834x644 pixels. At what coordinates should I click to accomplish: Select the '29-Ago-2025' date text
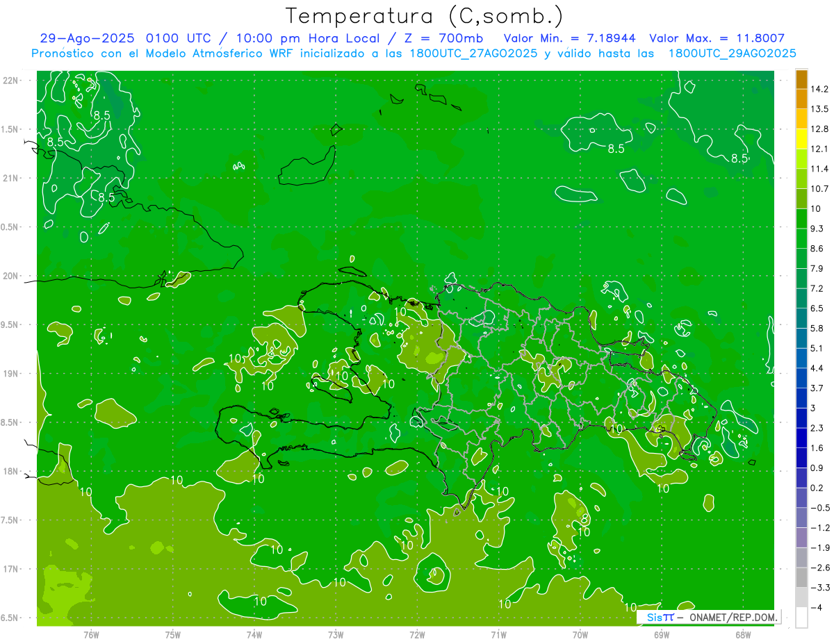(87, 38)
